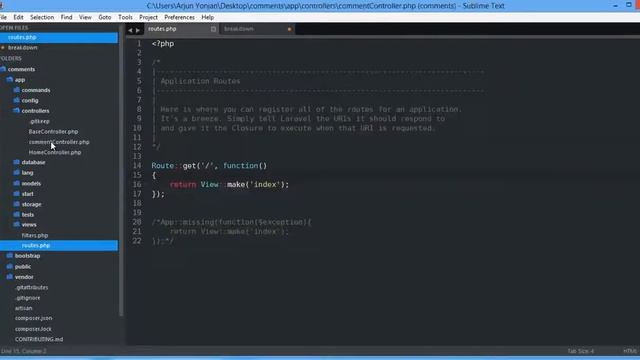The height and width of the screenshot is (360, 640).
Task: Click line 22 number in gutter
Action: pyautogui.click(x=137, y=241)
